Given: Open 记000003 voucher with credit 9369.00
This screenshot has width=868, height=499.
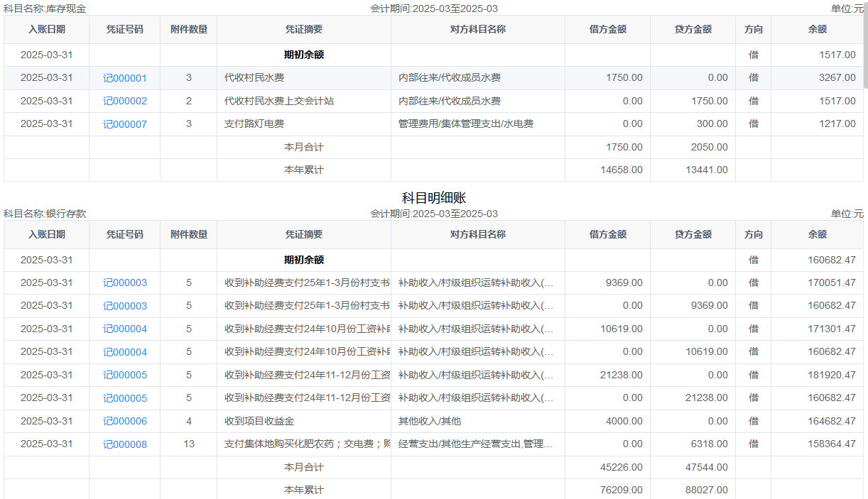Looking at the screenshot, I should (x=125, y=306).
